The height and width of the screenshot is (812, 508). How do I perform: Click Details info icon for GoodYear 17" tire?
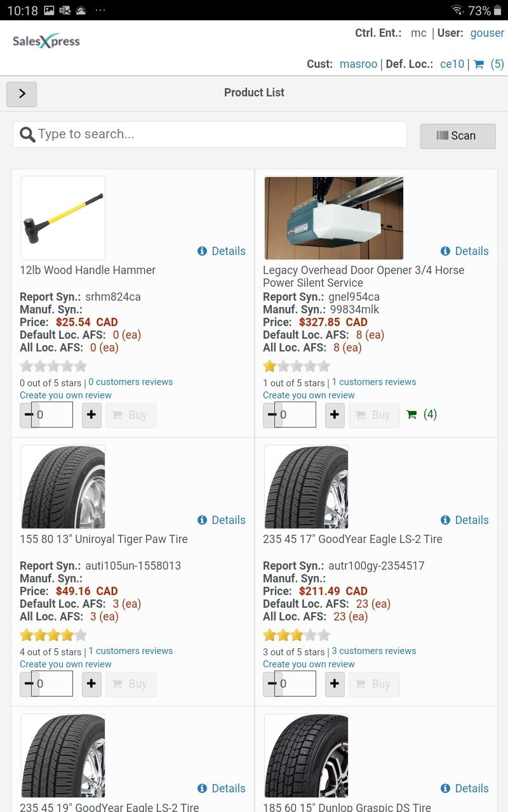click(445, 520)
